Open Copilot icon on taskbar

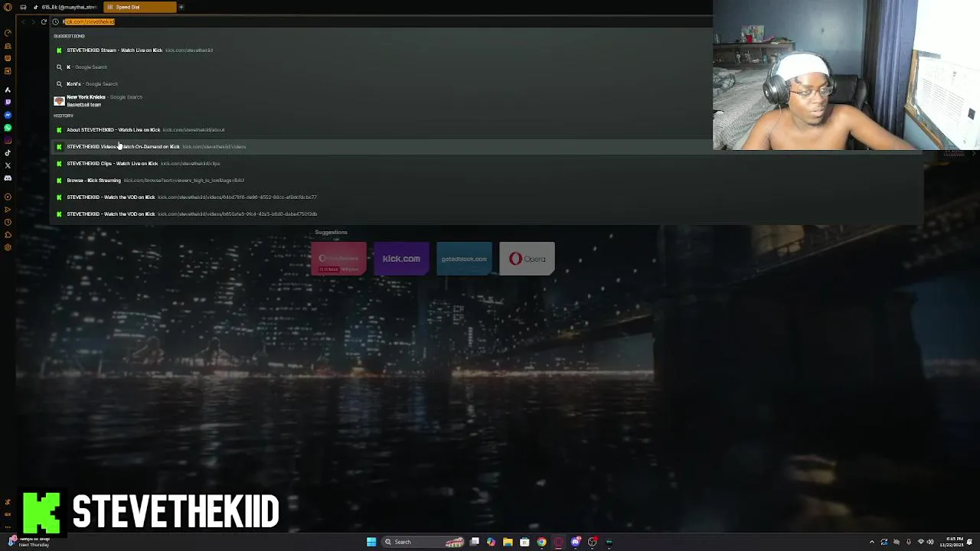491,542
